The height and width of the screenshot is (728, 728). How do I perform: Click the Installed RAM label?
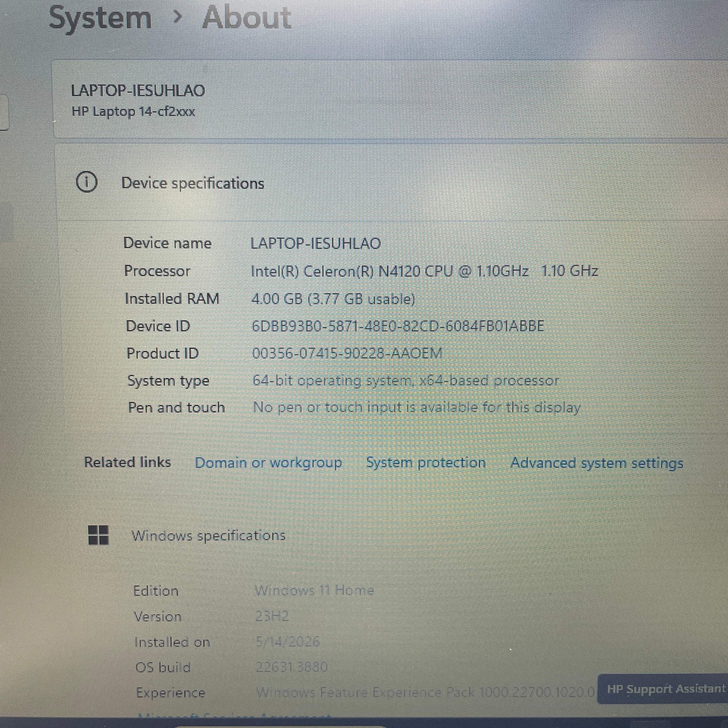click(x=172, y=298)
